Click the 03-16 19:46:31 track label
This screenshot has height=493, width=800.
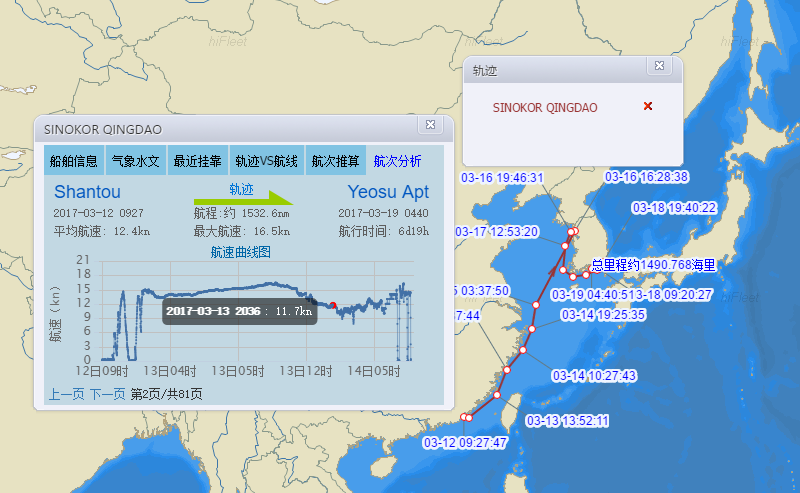pyautogui.click(x=501, y=178)
